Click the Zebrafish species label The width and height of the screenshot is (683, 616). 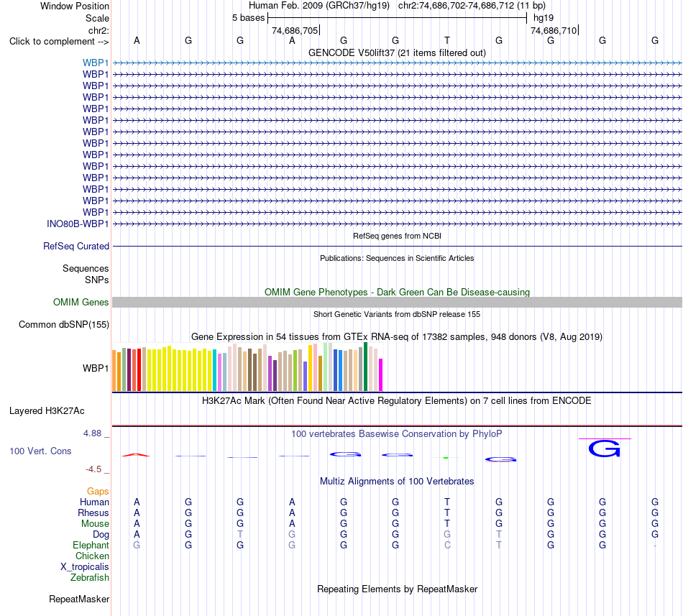(x=90, y=578)
